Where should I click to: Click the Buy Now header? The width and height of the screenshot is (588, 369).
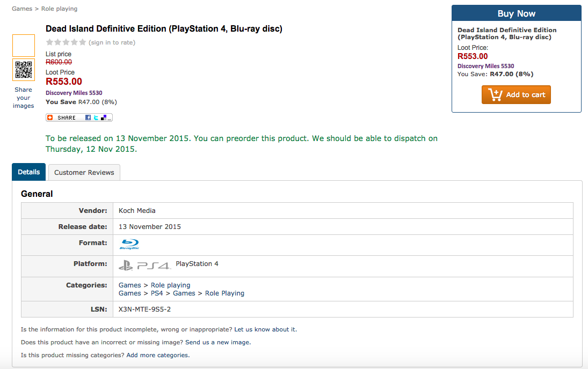[x=517, y=13]
